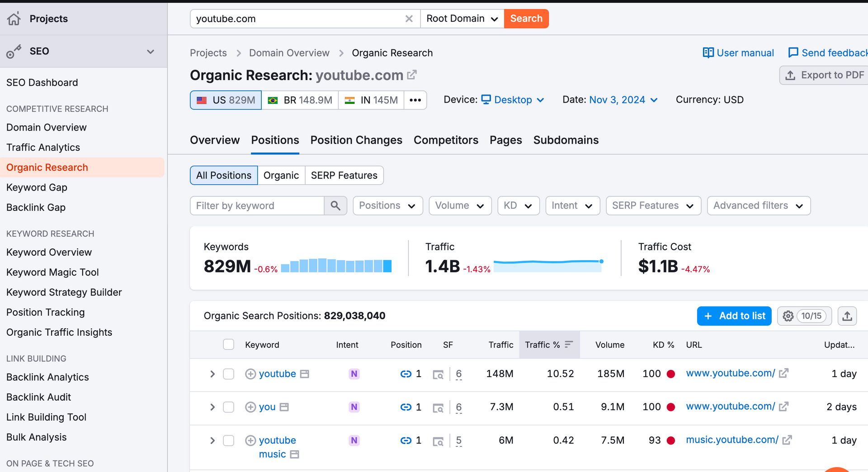Open the Intent filter dropdown
This screenshot has width=868, height=472.
[x=573, y=206]
